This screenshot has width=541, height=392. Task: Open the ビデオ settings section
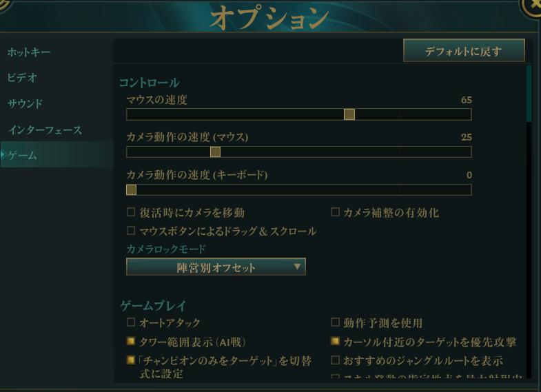(x=23, y=78)
